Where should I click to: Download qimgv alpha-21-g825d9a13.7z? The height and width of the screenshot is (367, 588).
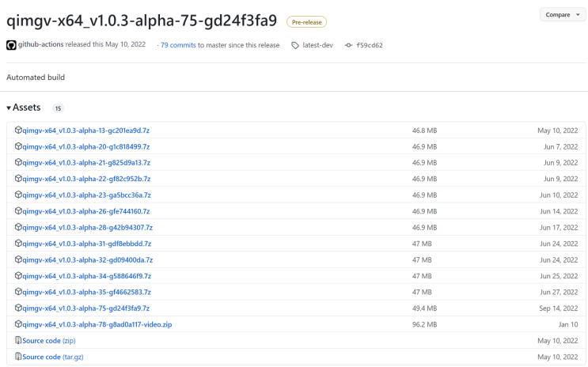tap(86, 163)
